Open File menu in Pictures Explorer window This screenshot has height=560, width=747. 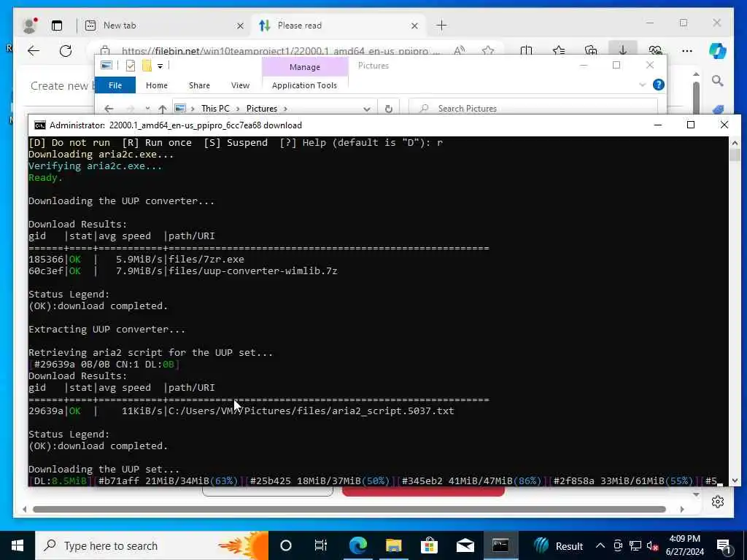tap(115, 85)
